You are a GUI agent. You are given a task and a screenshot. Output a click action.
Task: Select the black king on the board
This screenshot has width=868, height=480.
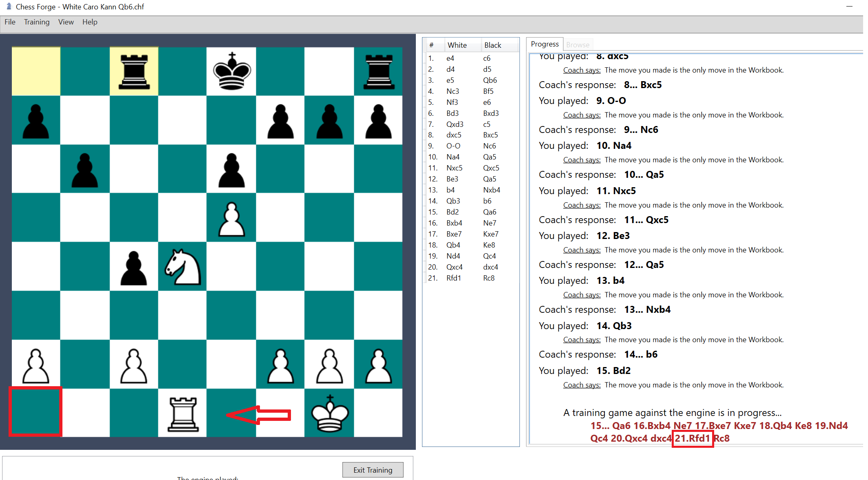point(231,71)
